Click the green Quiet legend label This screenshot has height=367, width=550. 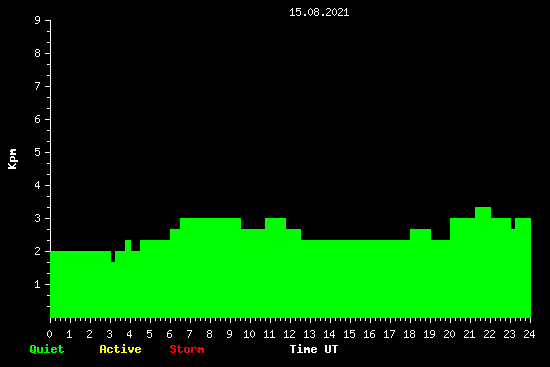tap(47, 349)
